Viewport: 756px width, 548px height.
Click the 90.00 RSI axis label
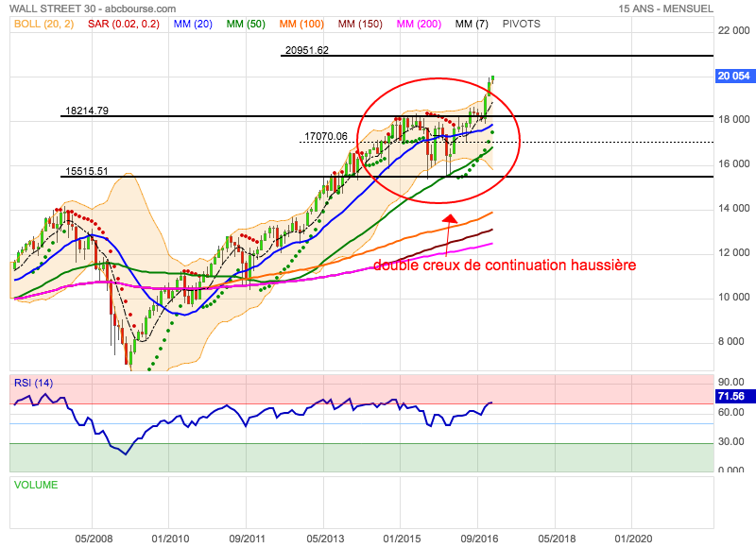[x=731, y=382]
